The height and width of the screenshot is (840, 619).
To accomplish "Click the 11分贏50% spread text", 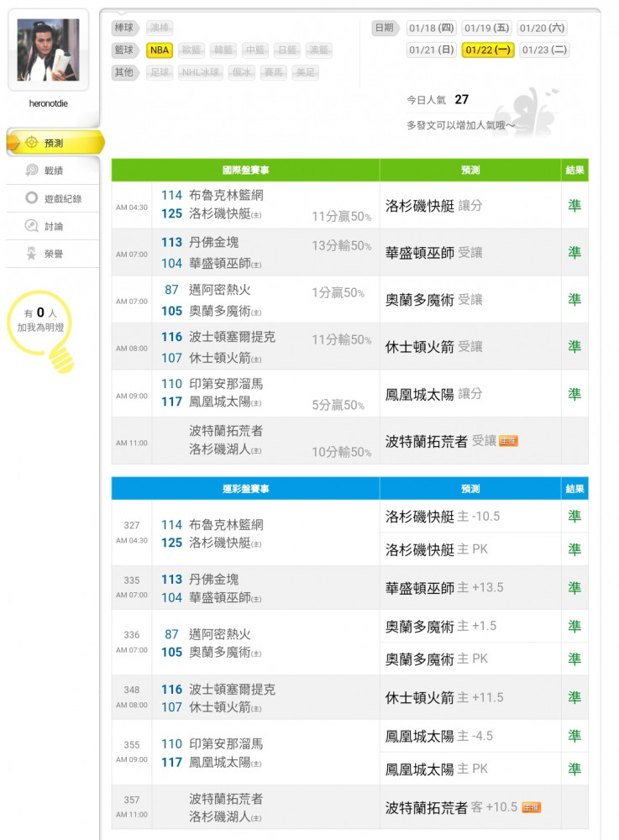I will (x=342, y=217).
